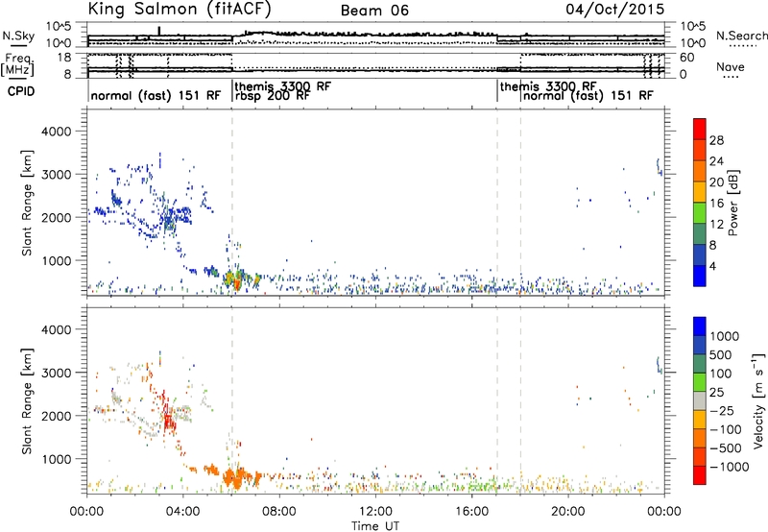Click the "-25" Velocity scale value
Image resolution: width=768 pixels, height=532 pixels.
(722, 411)
